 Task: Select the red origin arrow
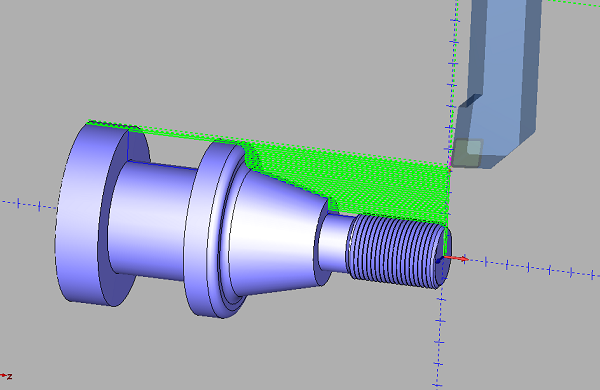click(x=455, y=259)
